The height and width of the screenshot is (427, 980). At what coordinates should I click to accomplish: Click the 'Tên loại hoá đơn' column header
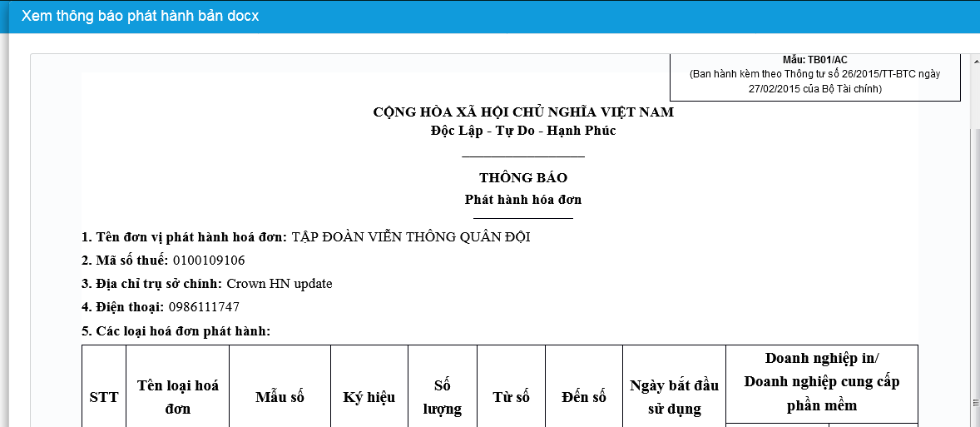click(x=177, y=397)
